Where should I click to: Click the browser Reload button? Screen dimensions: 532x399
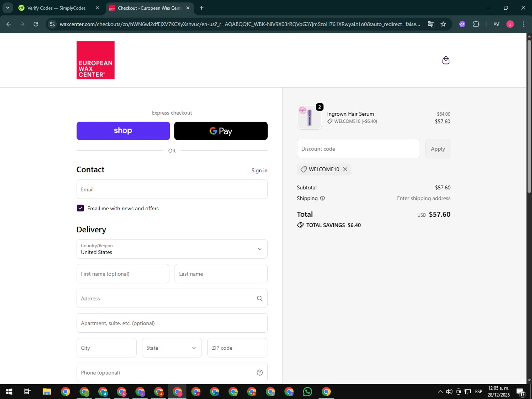click(x=36, y=24)
